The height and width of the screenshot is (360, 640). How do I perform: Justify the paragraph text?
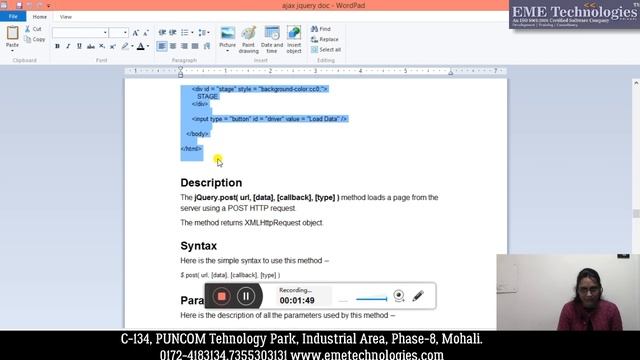[x=195, y=47]
